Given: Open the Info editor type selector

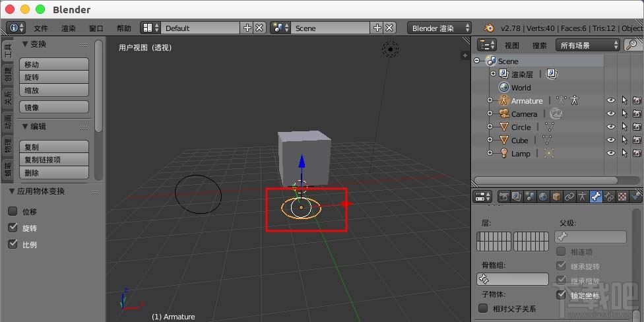Looking at the screenshot, I should [16, 28].
